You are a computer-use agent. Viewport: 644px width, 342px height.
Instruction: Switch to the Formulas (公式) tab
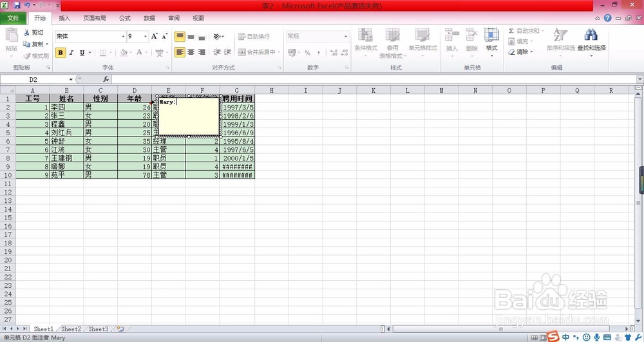click(125, 18)
